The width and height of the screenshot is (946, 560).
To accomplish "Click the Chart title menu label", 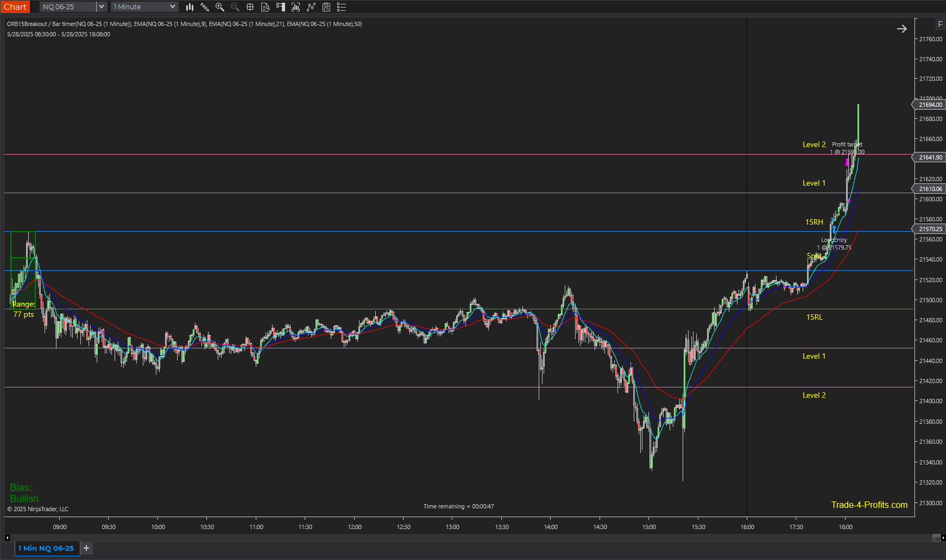I will 15,7.
